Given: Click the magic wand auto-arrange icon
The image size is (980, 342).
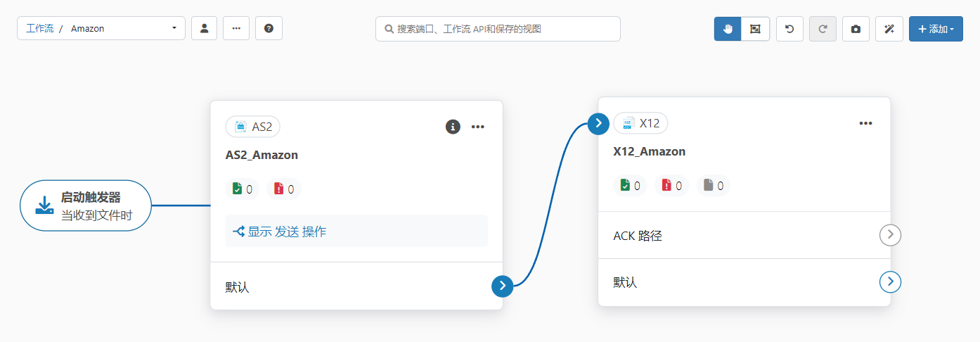Looking at the screenshot, I should 889,29.
